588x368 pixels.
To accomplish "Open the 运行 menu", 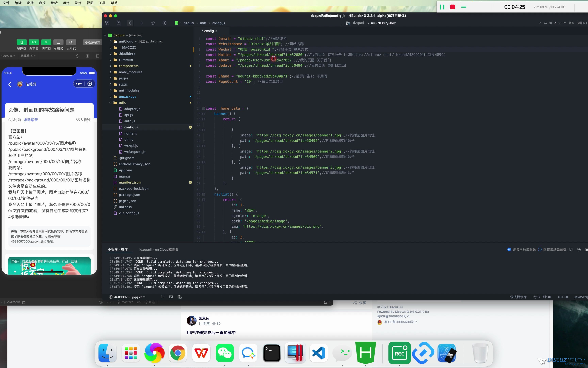I will tap(66, 3).
